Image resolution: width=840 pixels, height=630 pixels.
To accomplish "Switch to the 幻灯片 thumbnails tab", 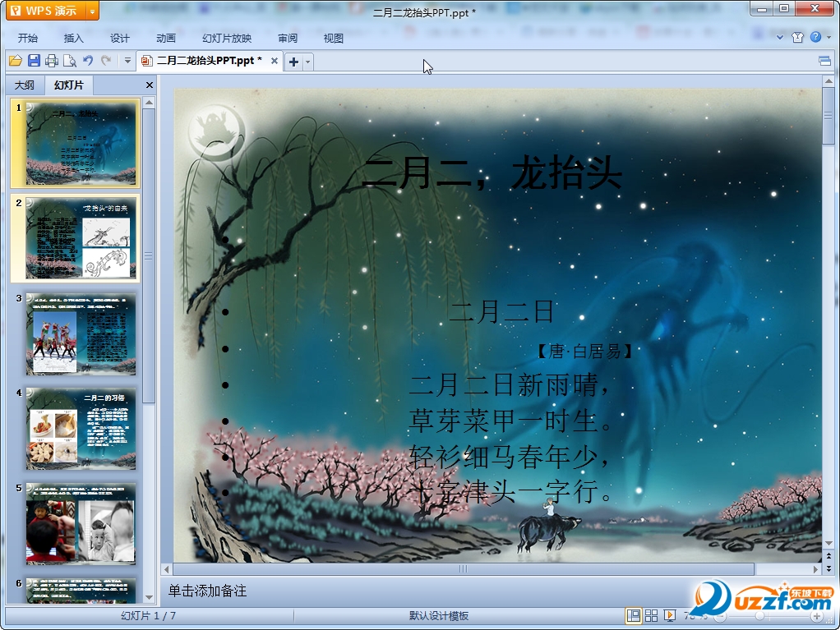I will (x=68, y=85).
